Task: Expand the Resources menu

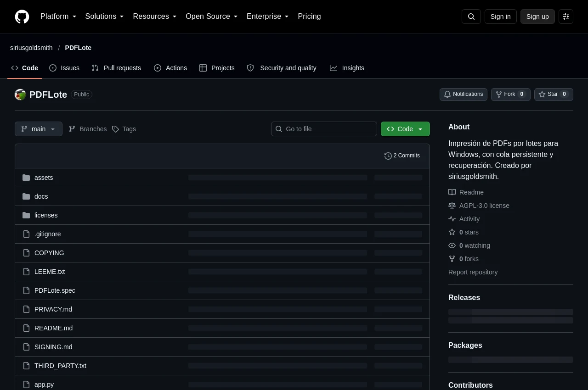Action: [x=155, y=17]
